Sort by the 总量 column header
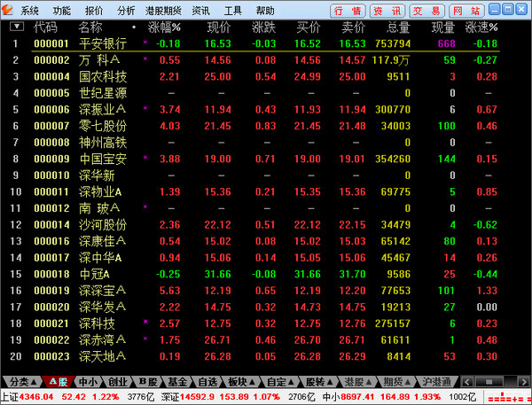The image size is (532, 405). [398, 27]
